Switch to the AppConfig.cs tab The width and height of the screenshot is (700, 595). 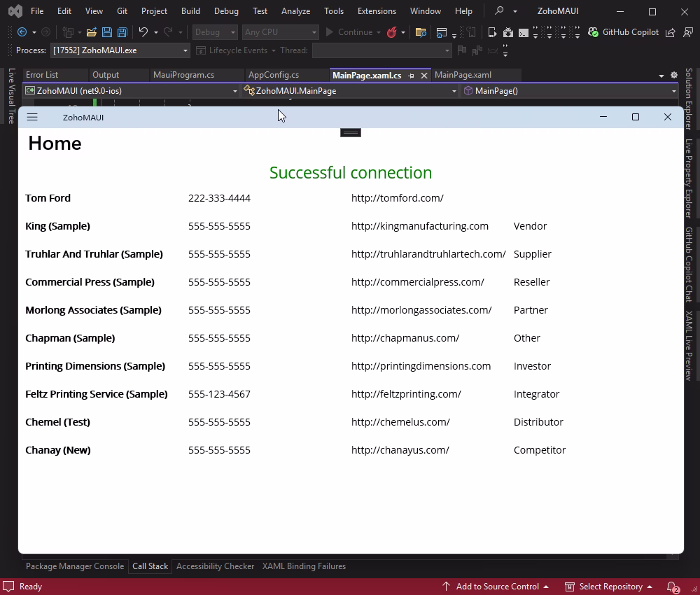(x=274, y=75)
